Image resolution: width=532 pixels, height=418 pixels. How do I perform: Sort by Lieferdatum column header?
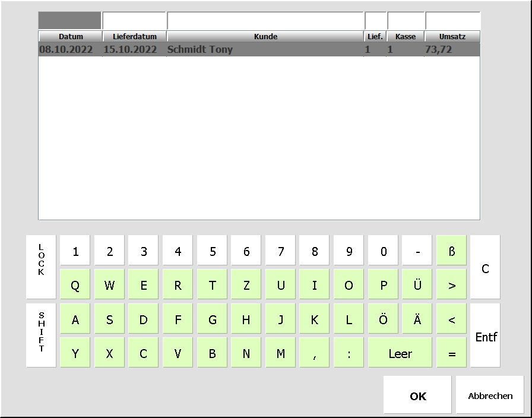click(134, 36)
